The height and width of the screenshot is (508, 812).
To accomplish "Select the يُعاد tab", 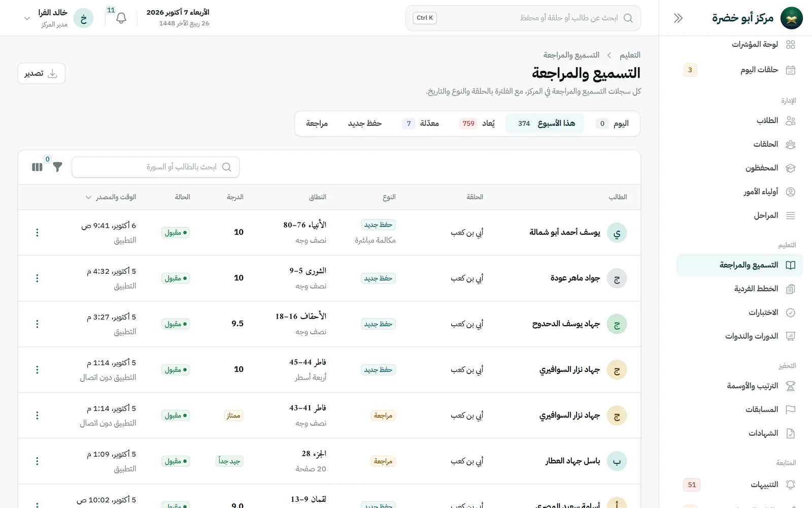I will pyautogui.click(x=477, y=123).
